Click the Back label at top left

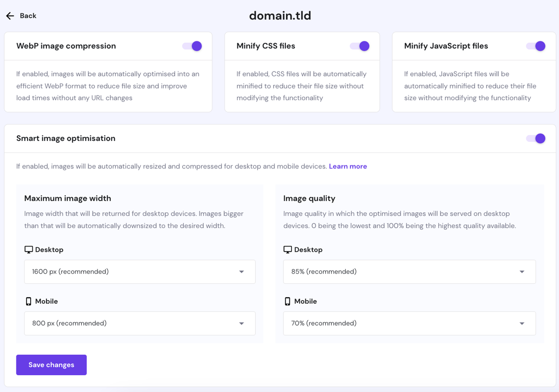[x=28, y=15]
